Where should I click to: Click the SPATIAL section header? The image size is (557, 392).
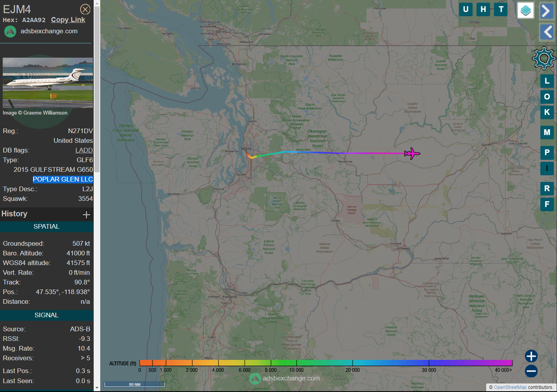(x=46, y=226)
